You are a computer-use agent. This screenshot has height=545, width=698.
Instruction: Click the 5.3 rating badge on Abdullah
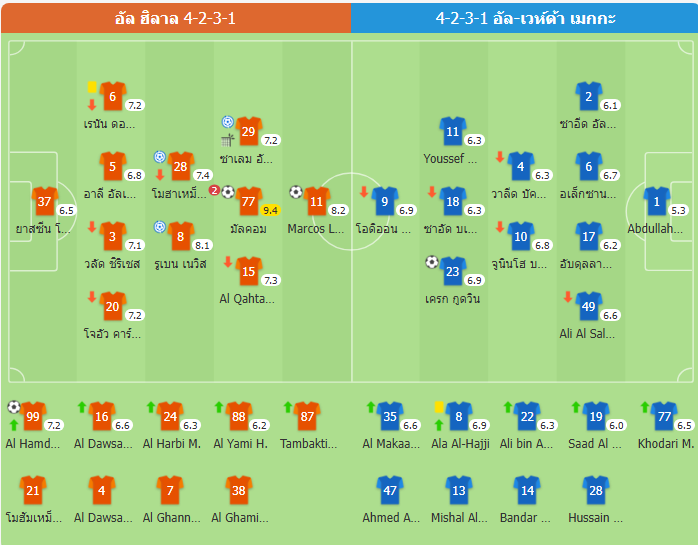tap(678, 210)
